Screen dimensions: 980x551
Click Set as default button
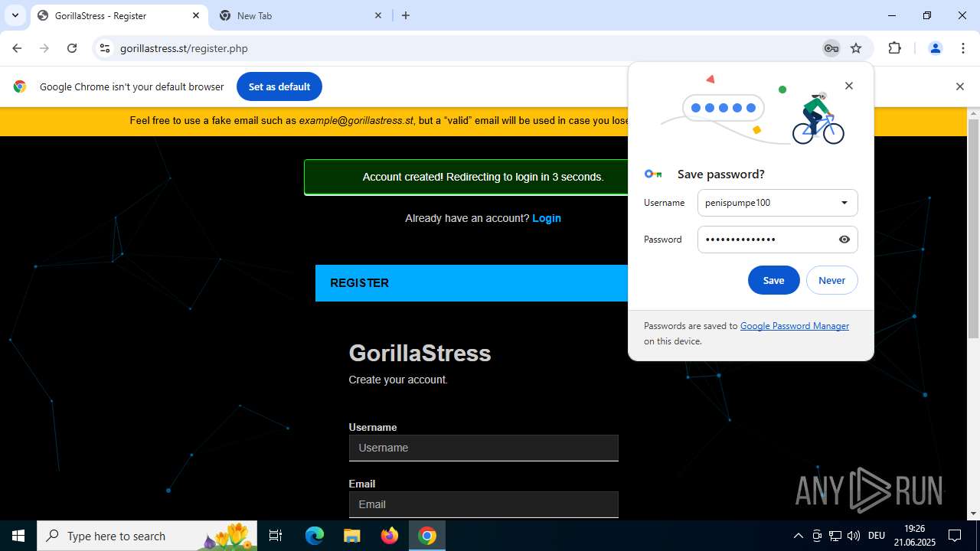(279, 86)
